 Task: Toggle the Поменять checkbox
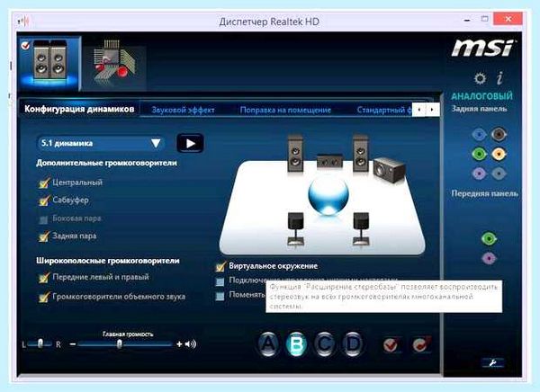(x=220, y=296)
